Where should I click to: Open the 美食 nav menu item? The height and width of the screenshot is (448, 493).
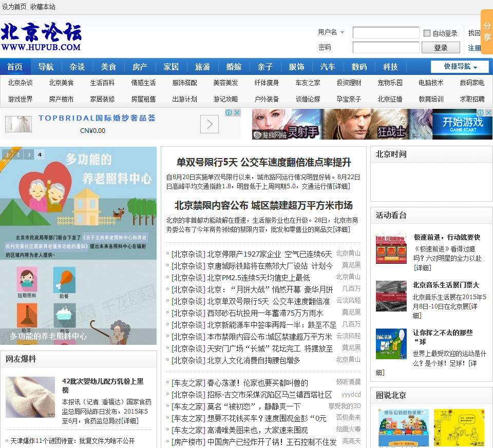(109, 67)
